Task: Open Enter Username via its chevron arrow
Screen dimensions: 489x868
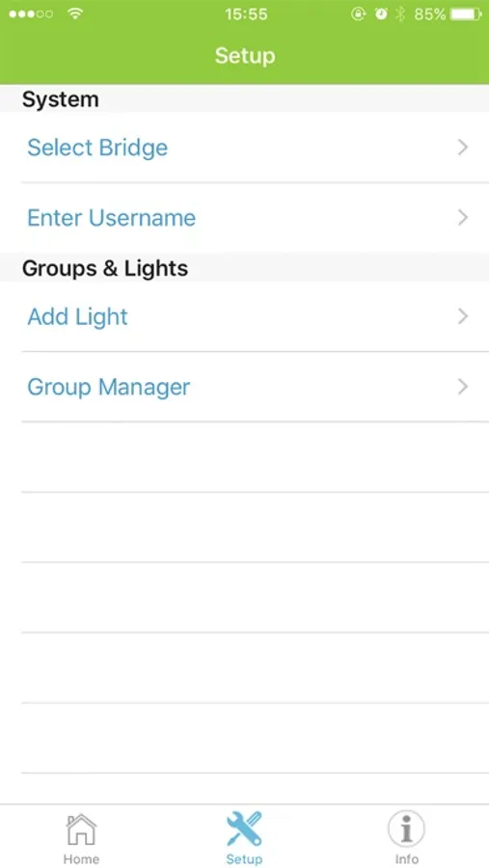Action: 463,218
